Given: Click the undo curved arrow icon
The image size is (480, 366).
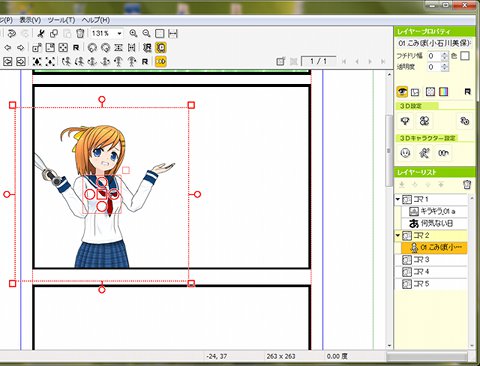Looking at the screenshot, I should [x=12, y=34].
